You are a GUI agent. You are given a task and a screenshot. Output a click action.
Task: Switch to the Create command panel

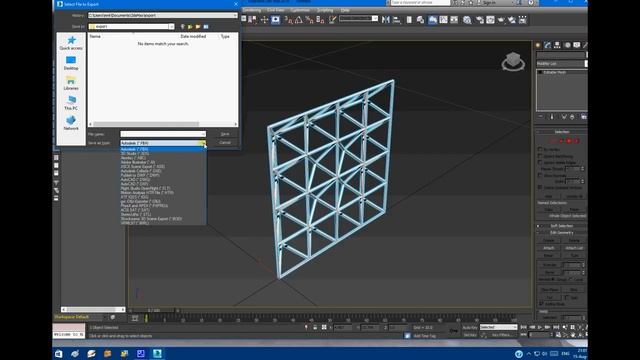point(538,45)
